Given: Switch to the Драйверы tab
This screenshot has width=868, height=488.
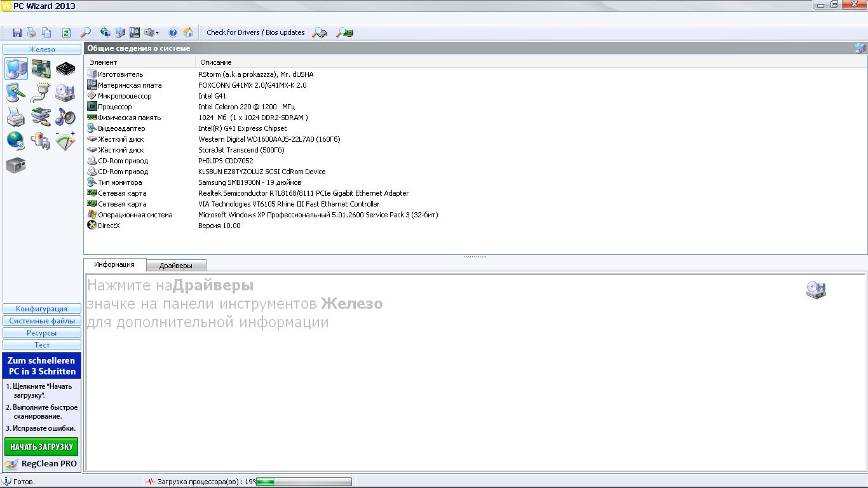Looking at the screenshot, I should [176, 265].
